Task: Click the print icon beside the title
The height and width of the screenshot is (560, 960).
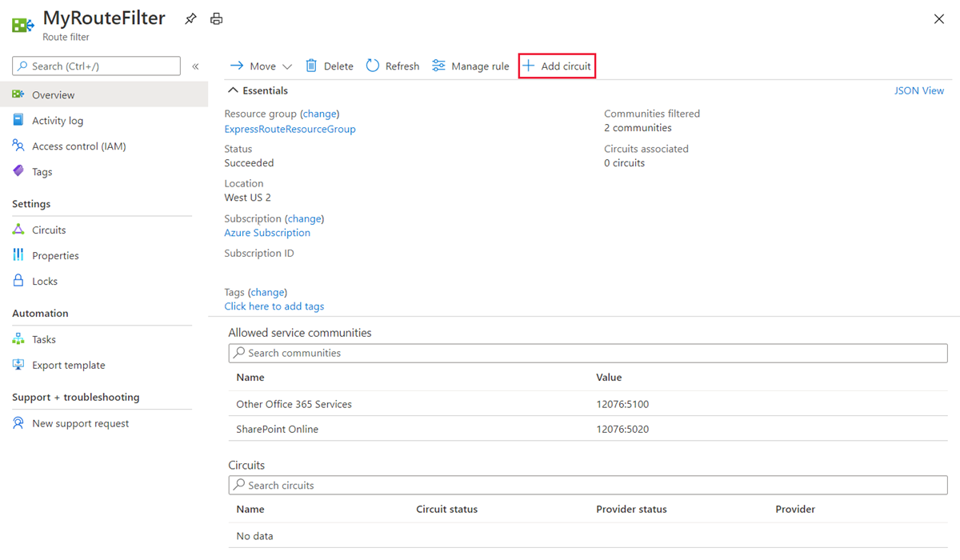Action: [216, 18]
